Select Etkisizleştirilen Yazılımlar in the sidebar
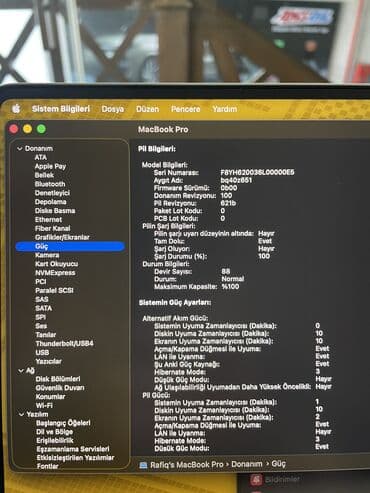 (x=75, y=458)
